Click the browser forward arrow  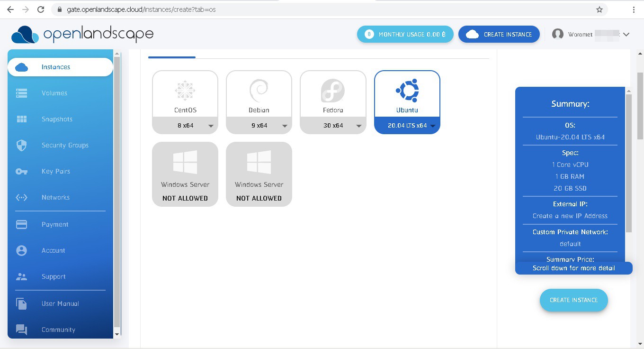[x=26, y=9]
